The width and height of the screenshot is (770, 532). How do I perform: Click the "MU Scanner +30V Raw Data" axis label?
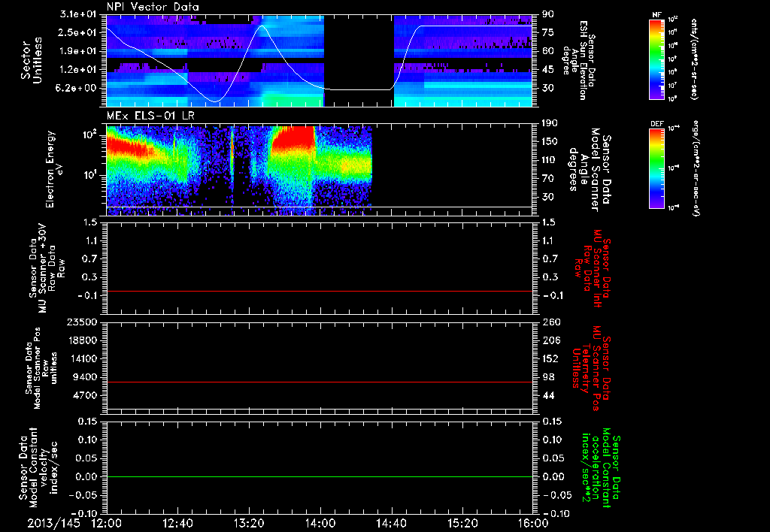pyautogui.click(x=47, y=268)
